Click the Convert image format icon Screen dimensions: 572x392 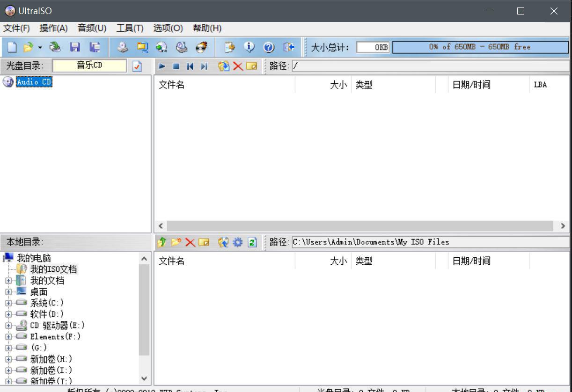161,47
